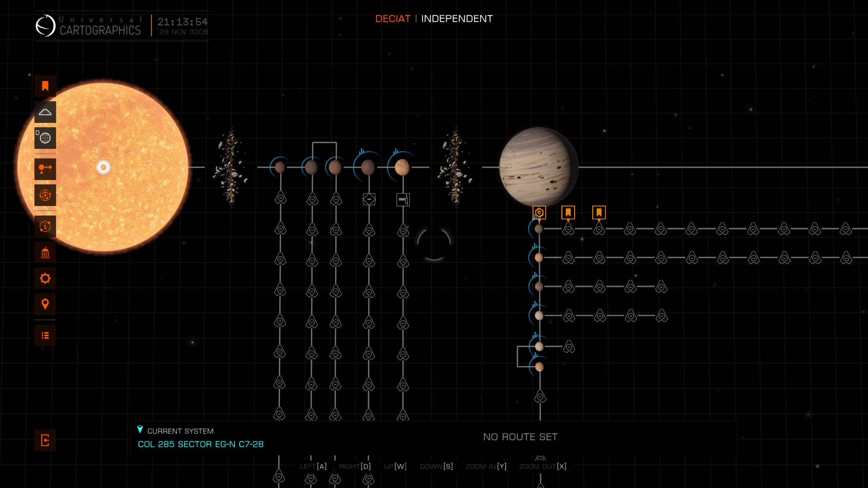
Task: Select the highlighted orange hexagon station marker
Action: click(539, 213)
